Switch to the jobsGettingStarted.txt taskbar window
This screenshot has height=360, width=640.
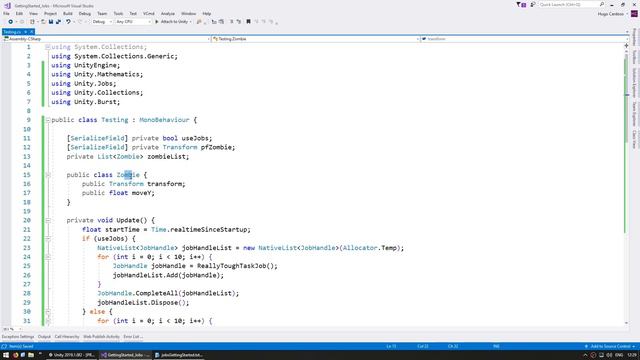point(179,355)
